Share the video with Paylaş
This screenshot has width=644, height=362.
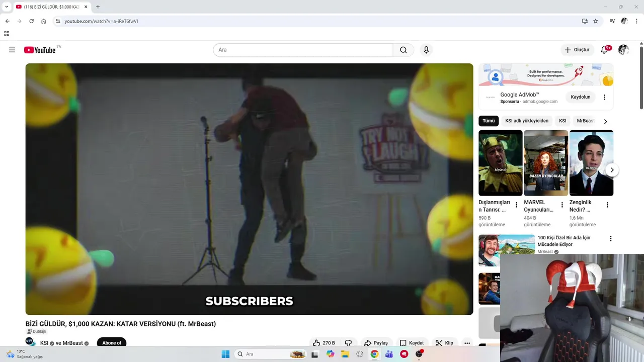[x=376, y=343]
